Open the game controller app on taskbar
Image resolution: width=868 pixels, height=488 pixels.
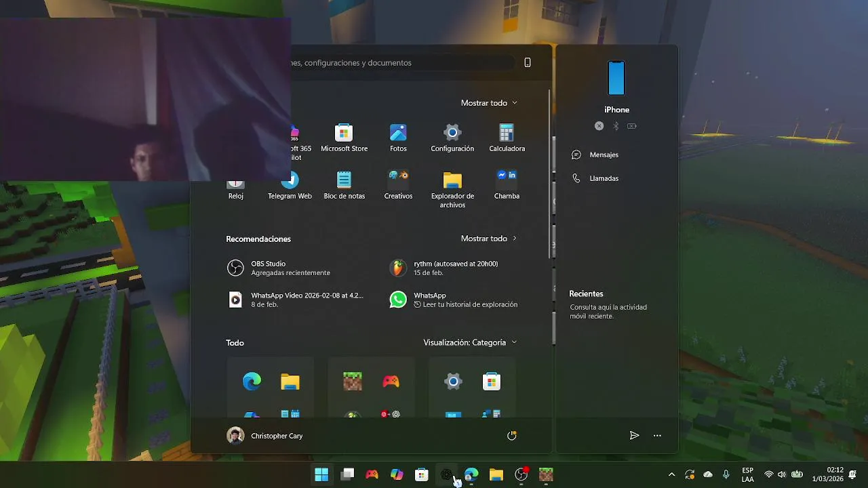pyautogui.click(x=372, y=474)
